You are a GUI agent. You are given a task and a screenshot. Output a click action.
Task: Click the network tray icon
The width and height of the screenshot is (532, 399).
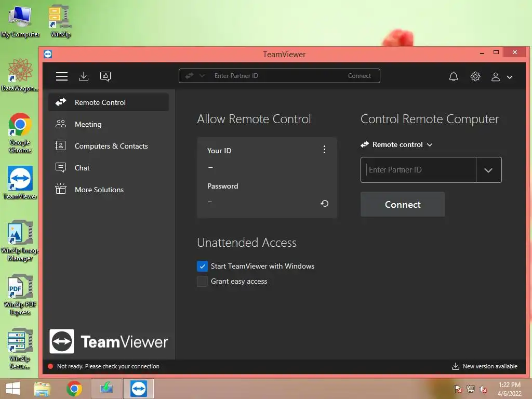pos(471,389)
